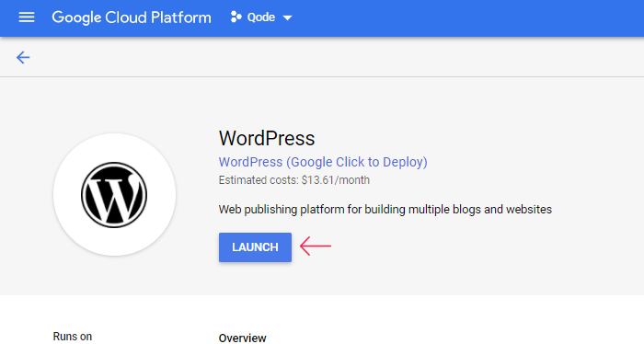This screenshot has width=644, height=344.
Task: Select the WordPress title heading
Action: coord(267,138)
